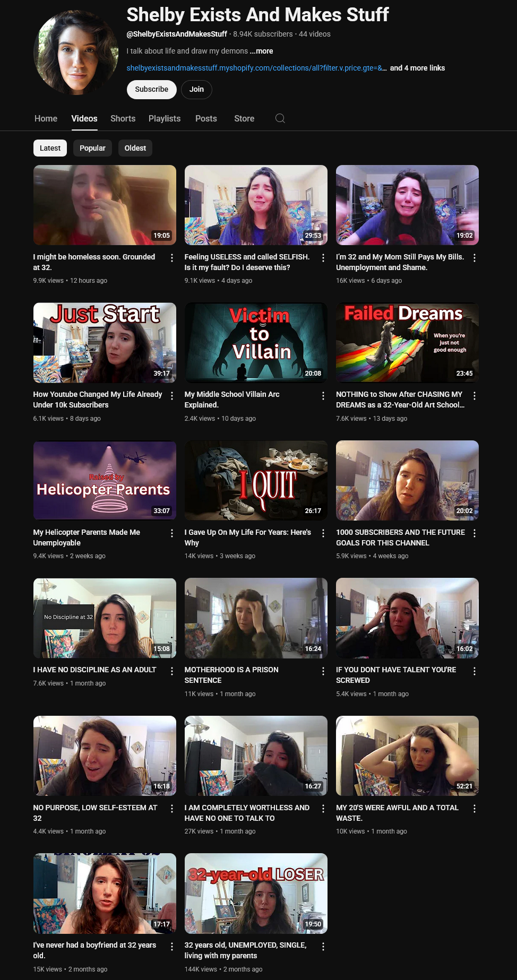
Task: Open title 'My Middle School Villain Arc Explained.'
Action: coord(232,400)
